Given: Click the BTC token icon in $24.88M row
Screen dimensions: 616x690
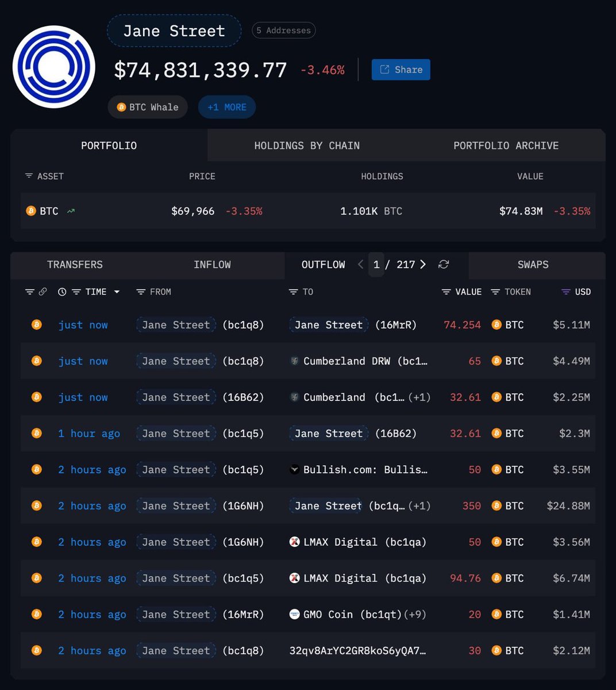Looking at the screenshot, I should 496,506.
